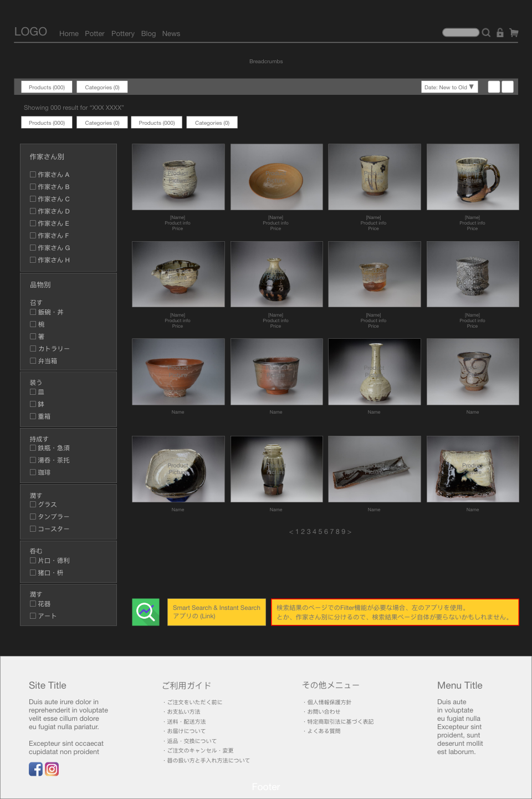Image resolution: width=532 pixels, height=799 pixels.
Task: Click the green Smart Search app icon
Action: [x=146, y=612]
